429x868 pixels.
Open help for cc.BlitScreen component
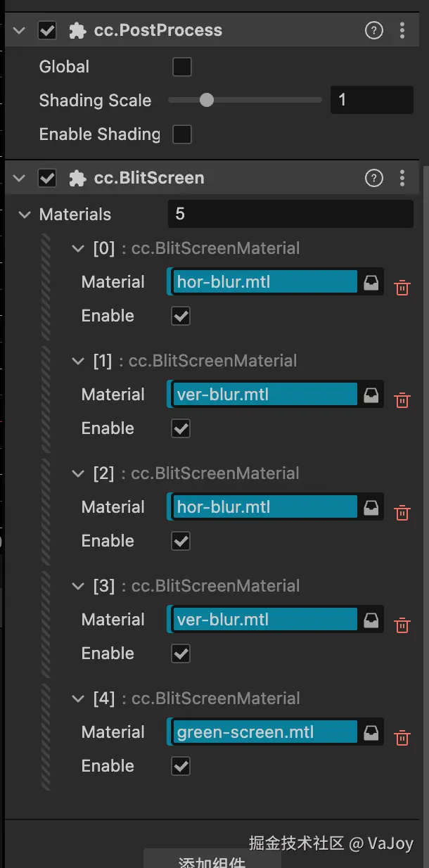374,178
